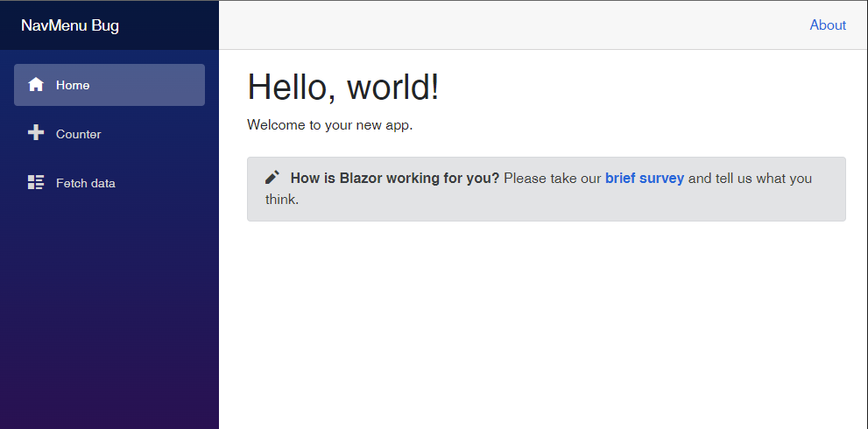Select the Fetch data menu label
This screenshot has width=868, height=429.
[x=85, y=183]
